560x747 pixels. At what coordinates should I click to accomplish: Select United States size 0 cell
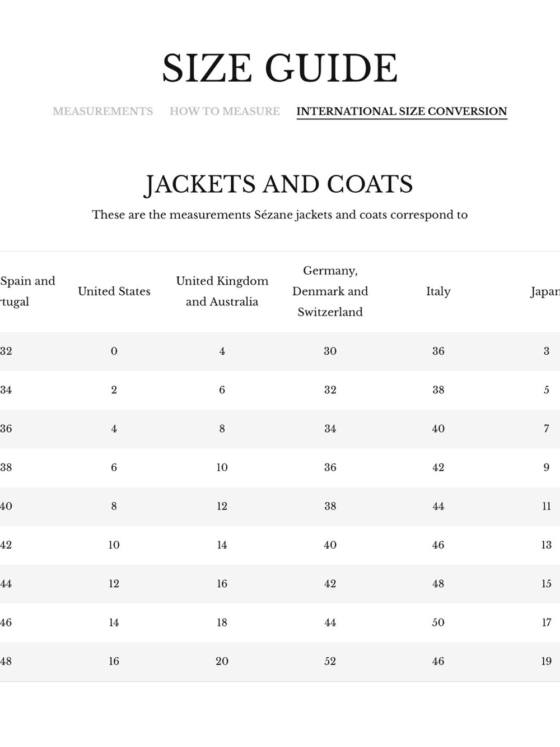[x=114, y=351]
